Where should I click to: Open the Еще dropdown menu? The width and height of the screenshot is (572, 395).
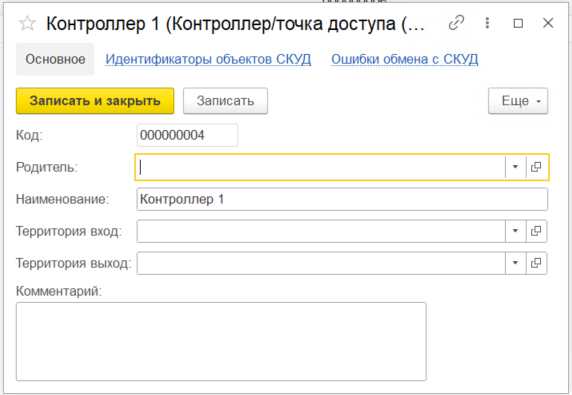coord(518,101)
